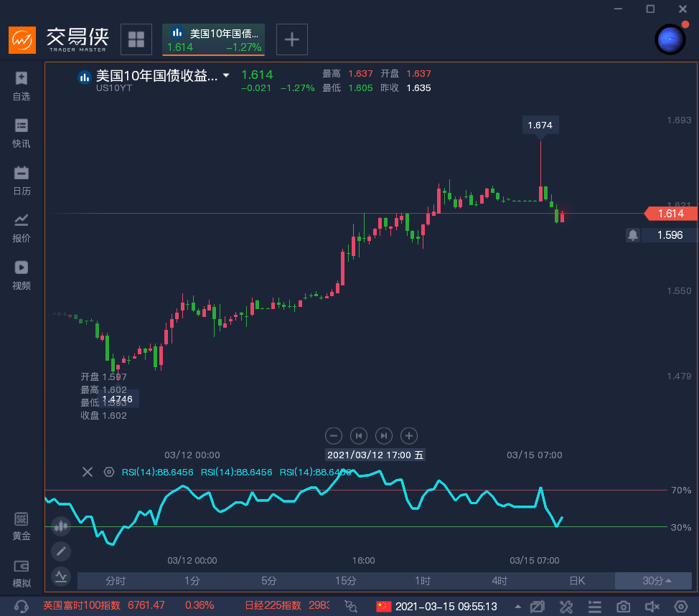This screenshot has height=616, width=699.
Task: Mute sounds with the speaker icon
Action: pos(652,606)
